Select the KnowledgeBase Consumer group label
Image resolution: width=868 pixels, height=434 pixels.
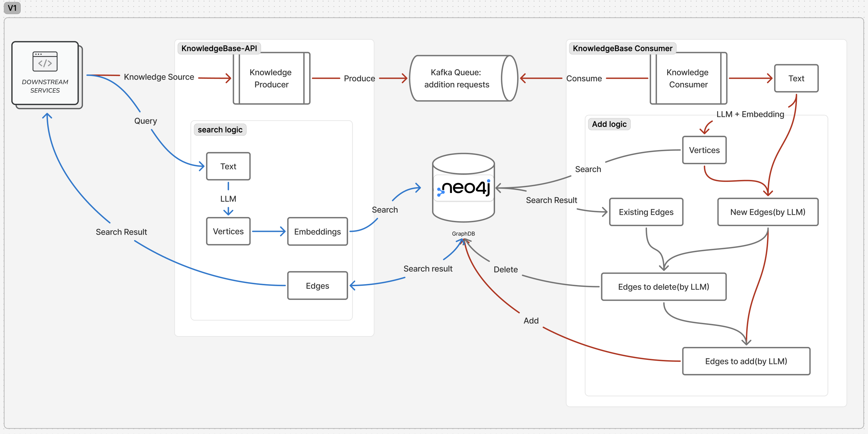pos(622,48)
